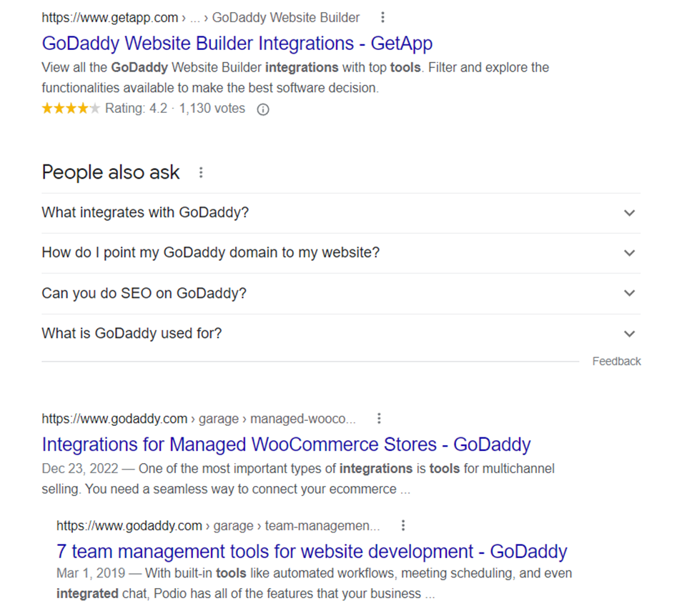
Task: Open '7 team management tools for website development'
Action: (x=311, y=551)
